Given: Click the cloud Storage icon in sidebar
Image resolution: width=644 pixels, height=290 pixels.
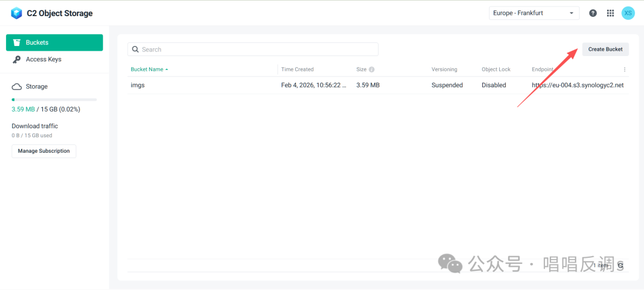Looking at the screenshot, I should pos(17,87).
